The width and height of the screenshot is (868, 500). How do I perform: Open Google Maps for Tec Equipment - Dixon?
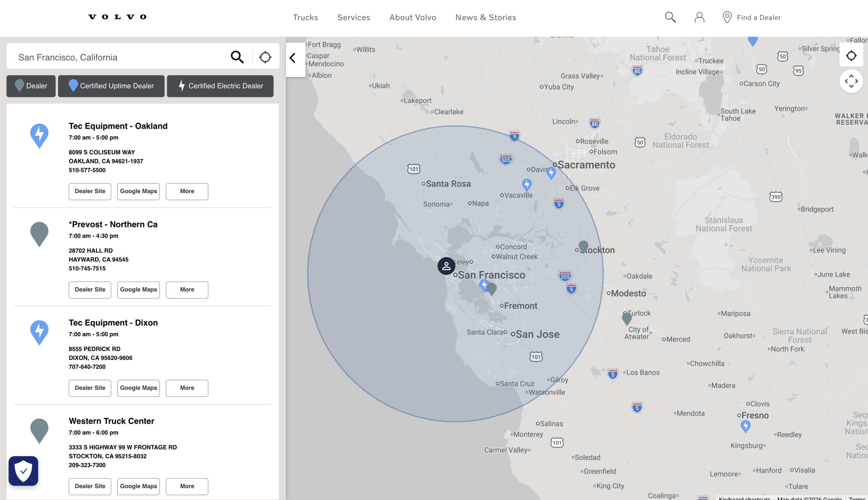138,388
